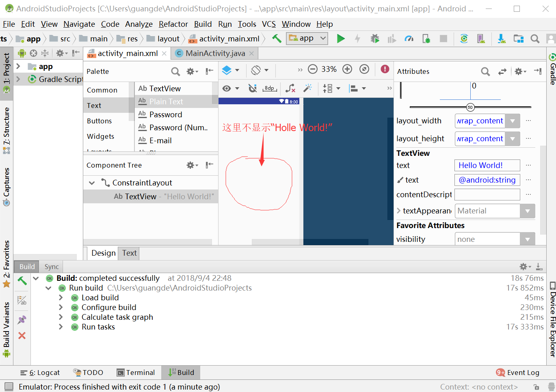
Task: Click the Stop square button in toolbar
Action: [x=444, y=39]
